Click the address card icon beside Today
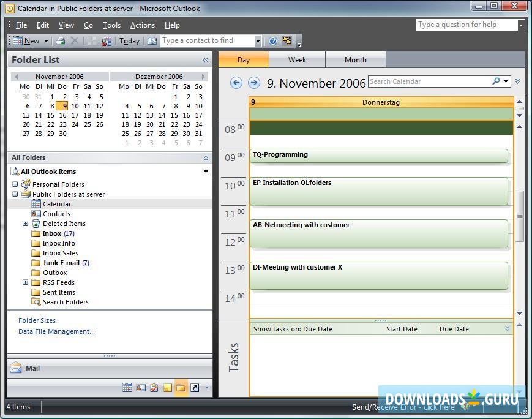The height and width of the screenshot is (419, 532). (106, 42)
